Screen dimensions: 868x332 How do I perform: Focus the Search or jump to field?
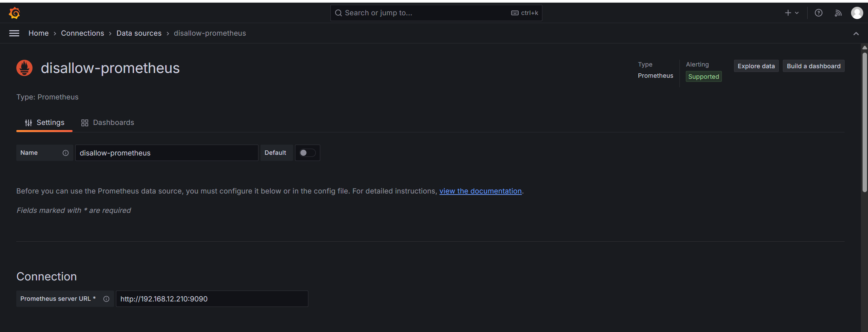436,13
